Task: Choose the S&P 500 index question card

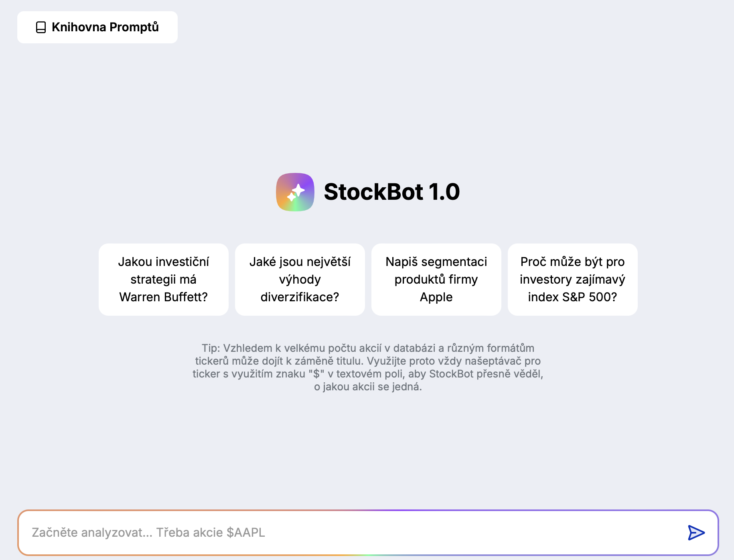Action: [x=573, y=280]
